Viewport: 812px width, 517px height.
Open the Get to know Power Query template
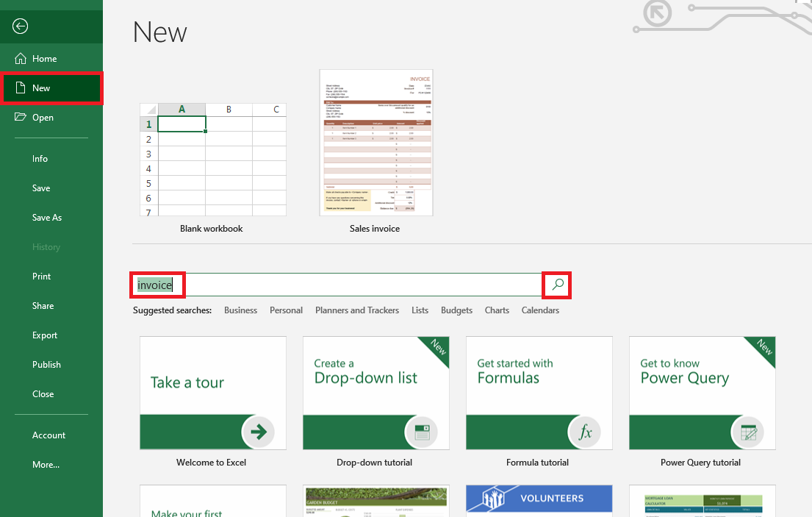click(x=703, y=393)
